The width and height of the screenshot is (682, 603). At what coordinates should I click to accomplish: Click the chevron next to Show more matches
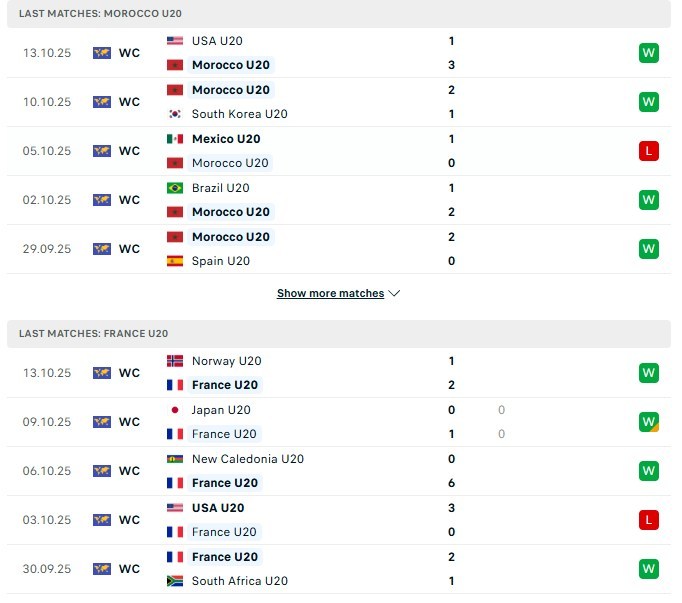[x=394, y=294]
